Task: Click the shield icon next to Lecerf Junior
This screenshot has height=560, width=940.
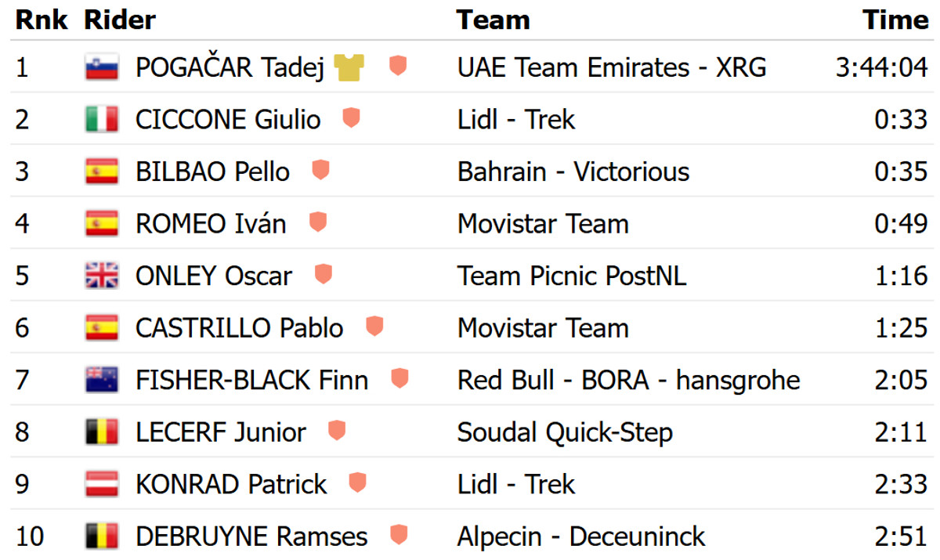Action: coord(337,431)
